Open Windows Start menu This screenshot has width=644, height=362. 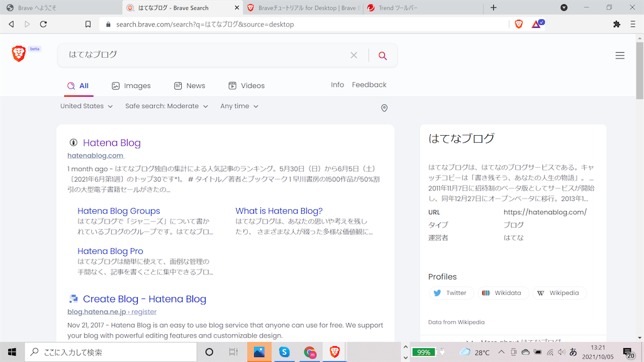click(x=12, y=352)
